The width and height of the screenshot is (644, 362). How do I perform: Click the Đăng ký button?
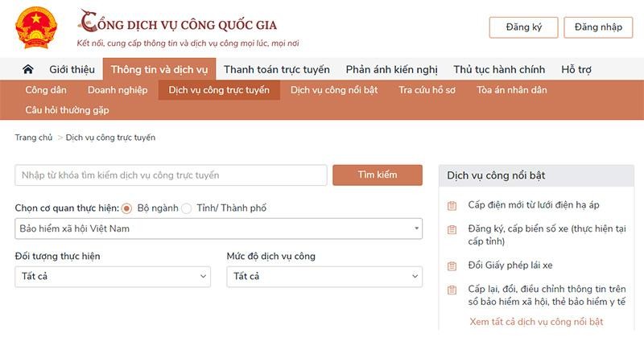[523, 27]
